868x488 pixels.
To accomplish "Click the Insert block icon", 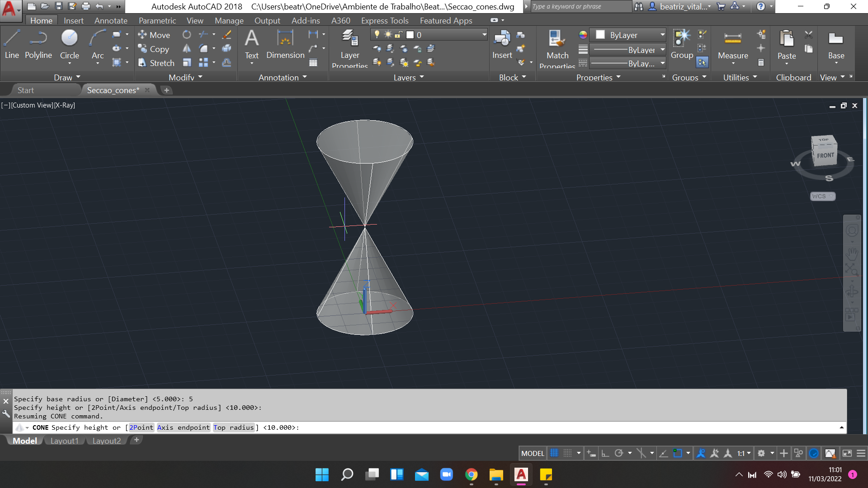I will pyautogui.click(x=502, y=44).
